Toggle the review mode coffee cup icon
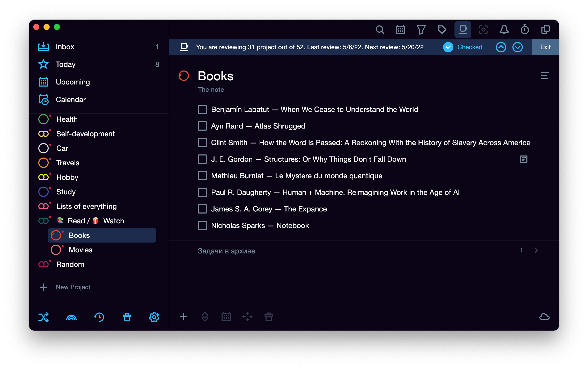The image size is (588, 369). click(463, 30)
